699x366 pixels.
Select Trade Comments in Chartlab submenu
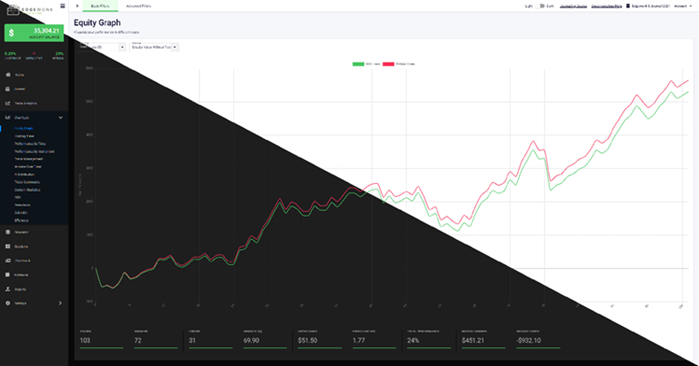tap(27, 182)
